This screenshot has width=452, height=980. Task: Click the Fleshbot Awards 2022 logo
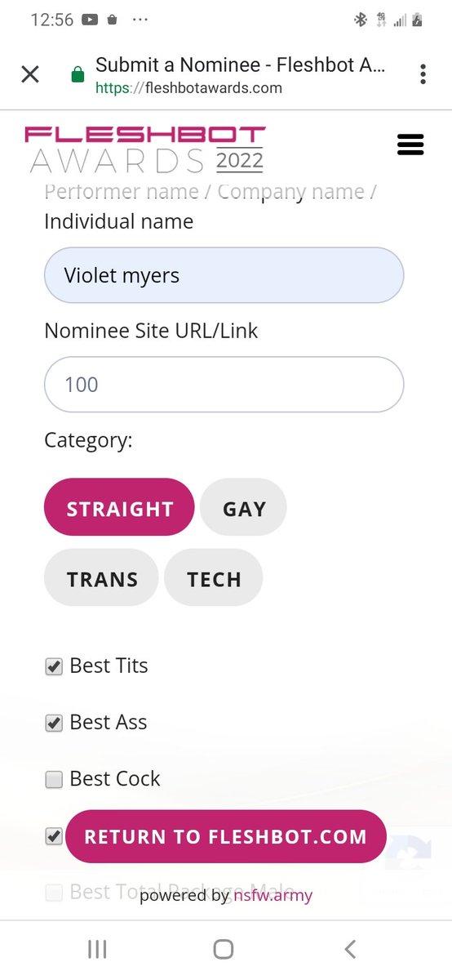145,149
